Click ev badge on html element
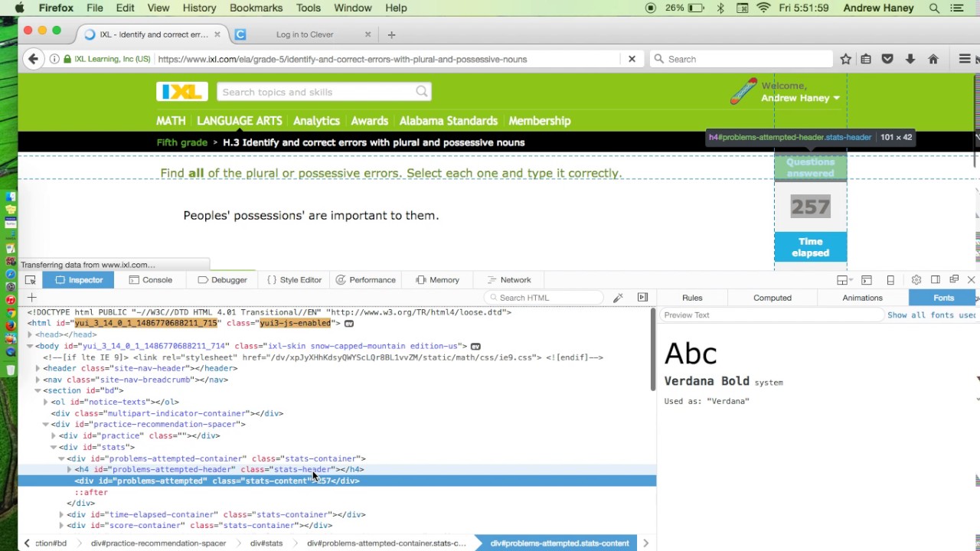980x551 pixels. (348, 324)
